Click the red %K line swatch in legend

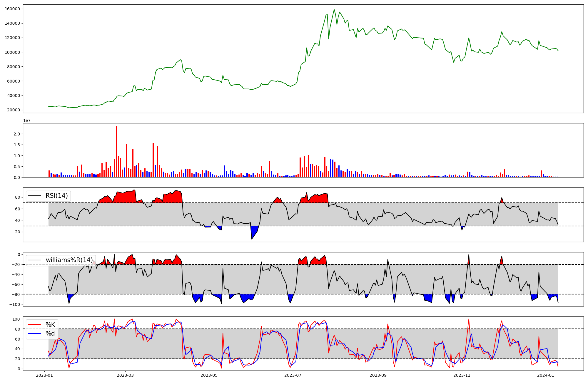[x=34, y=325]
